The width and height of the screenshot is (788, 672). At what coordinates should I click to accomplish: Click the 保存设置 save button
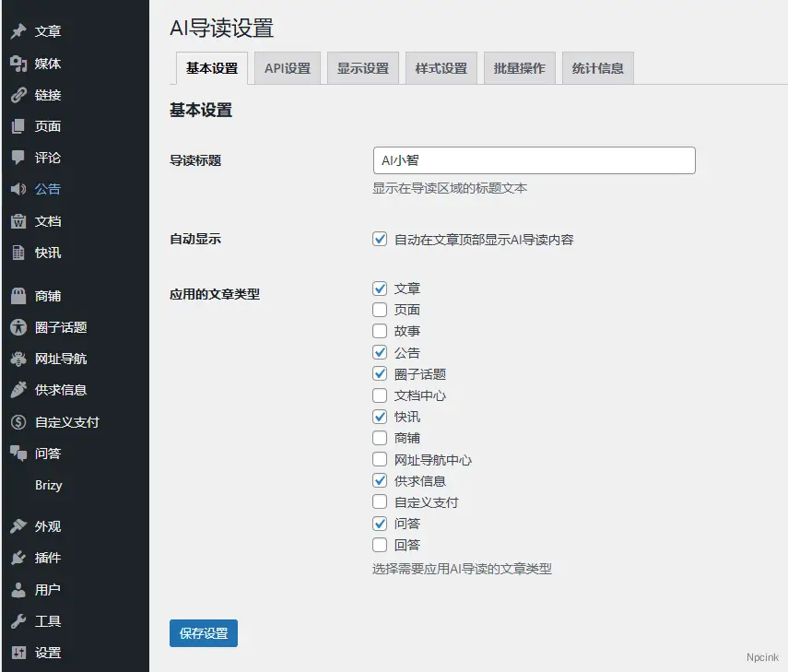[202, 633]
